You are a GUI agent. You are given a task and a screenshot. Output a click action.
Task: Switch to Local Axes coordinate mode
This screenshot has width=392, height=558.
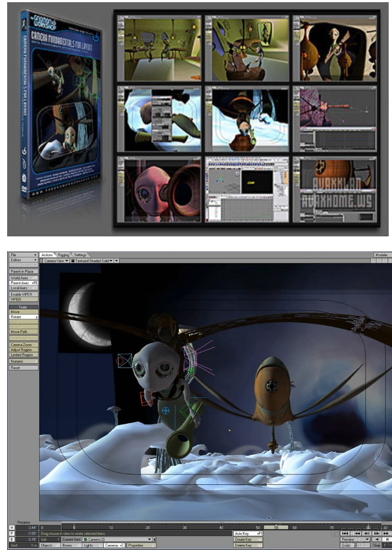[x=24, y=288]
